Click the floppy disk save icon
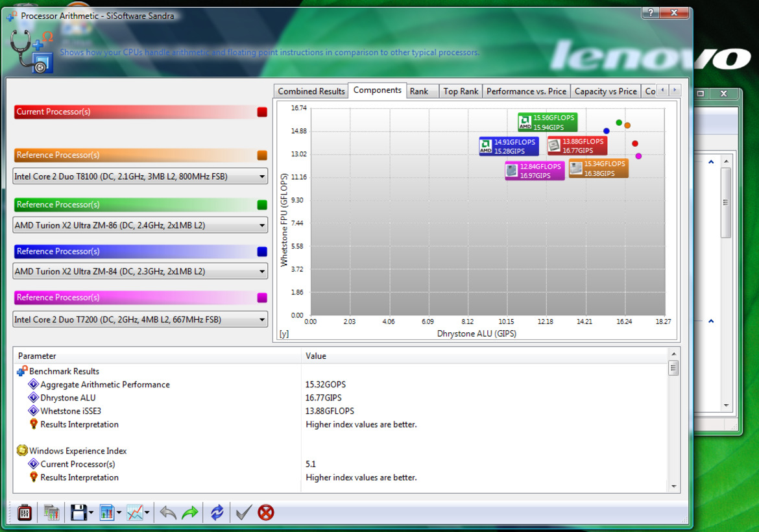 point(78,512)
